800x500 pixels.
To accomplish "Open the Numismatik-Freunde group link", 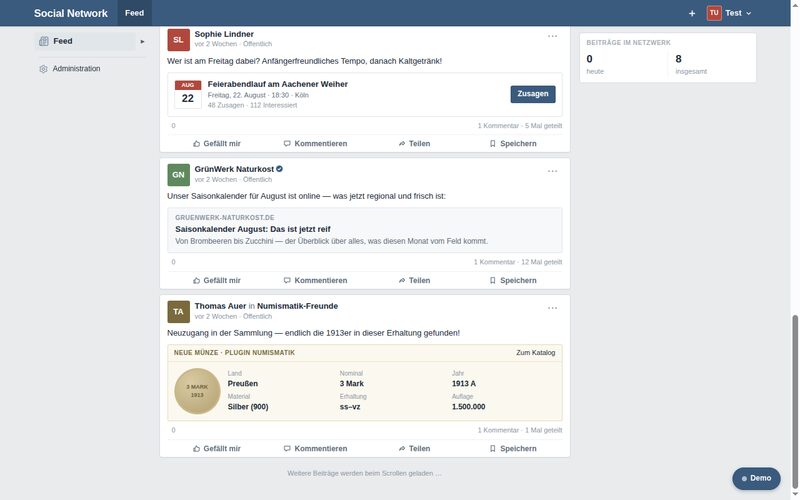I will point(297,306).
